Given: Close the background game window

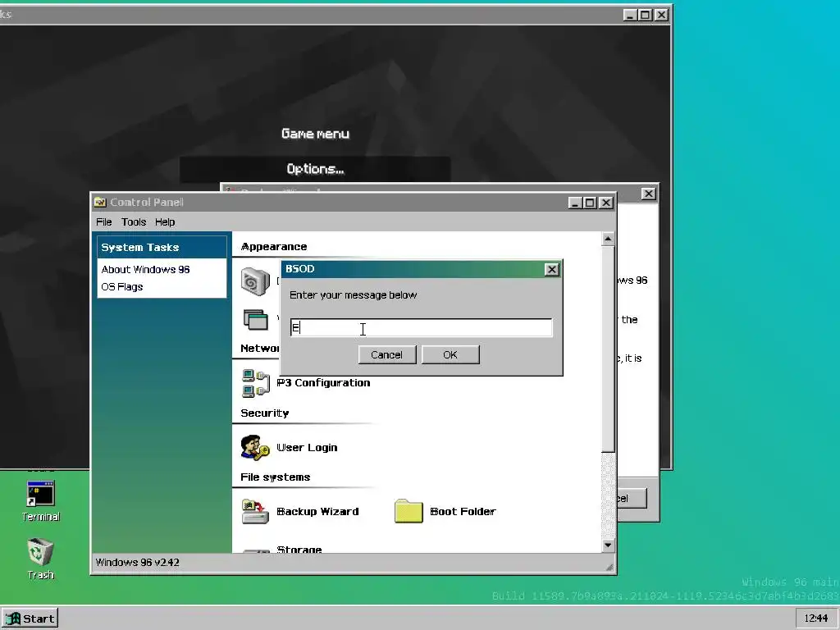Looking at the screenshot, I should (662, 15).
